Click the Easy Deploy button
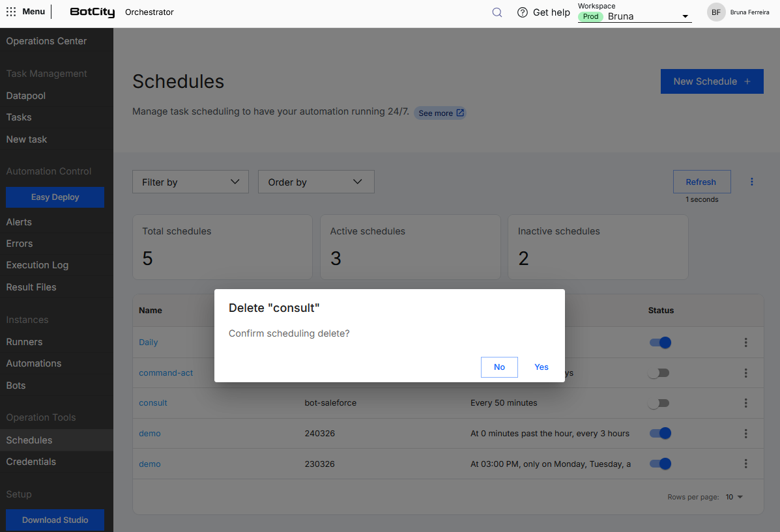This screenshot has height=532, width=780. [55, 197]
